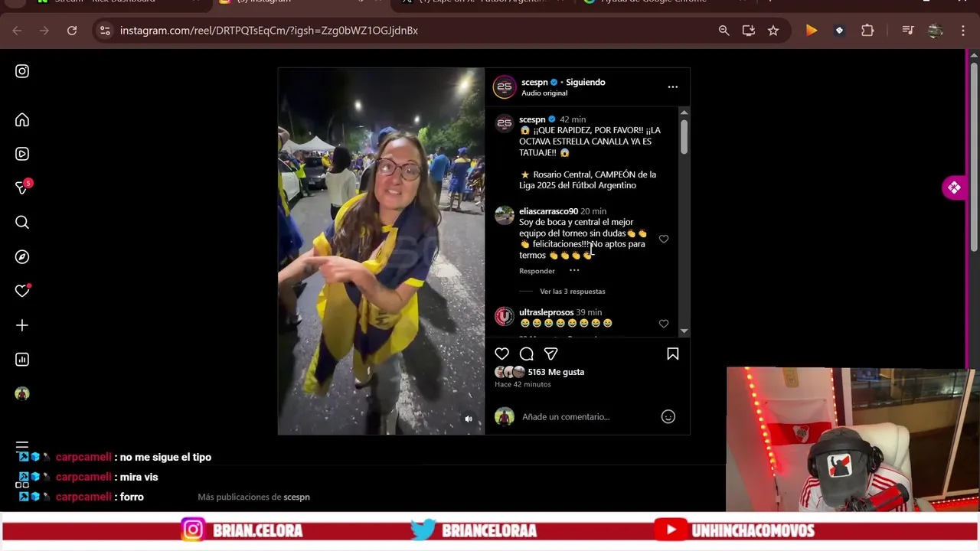Bookmark this page with the star
This screenshot has height=551, width=980.
(773, 31)
